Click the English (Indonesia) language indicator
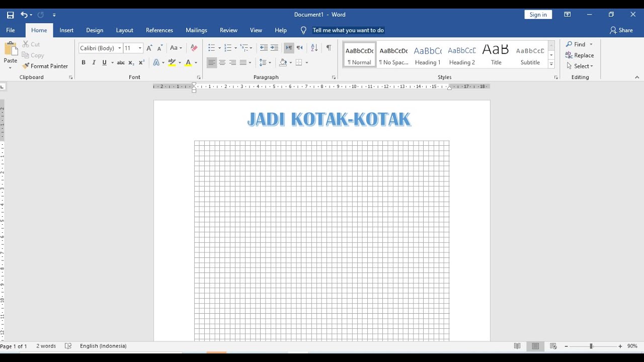Image resolution: width=644 pixels, height=362 pixels. pyautogui.click(x=103, y=346)
